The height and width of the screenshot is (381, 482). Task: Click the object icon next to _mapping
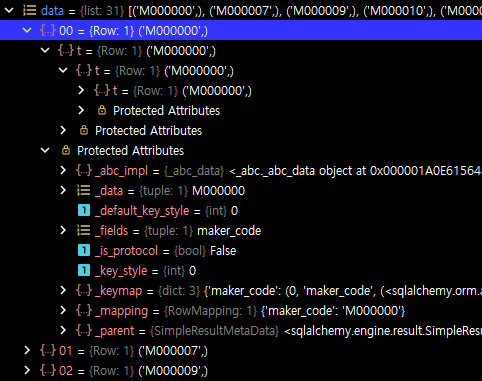[84, 310]
